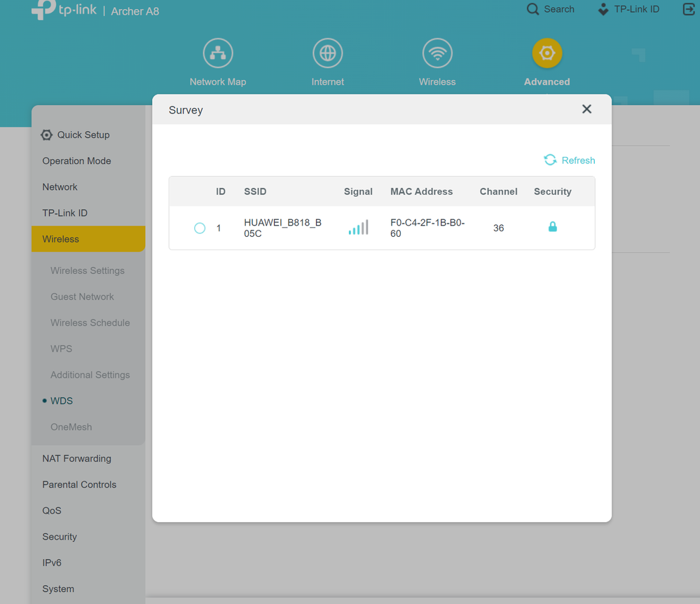
Task: Expand NAT Forwarding in sidebar
Action: click(76, 458)
